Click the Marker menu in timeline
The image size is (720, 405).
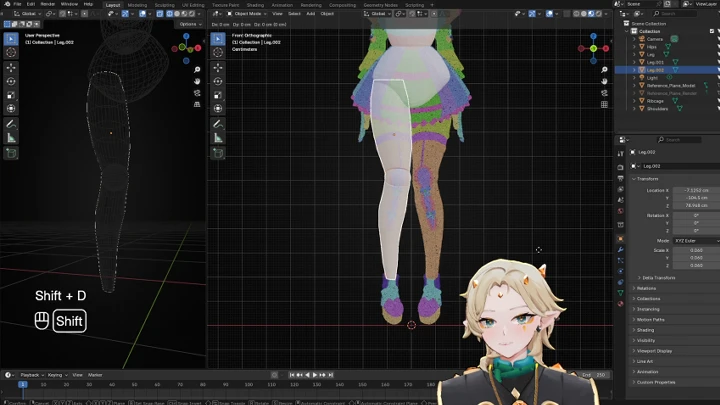click(x=95, y=375)
